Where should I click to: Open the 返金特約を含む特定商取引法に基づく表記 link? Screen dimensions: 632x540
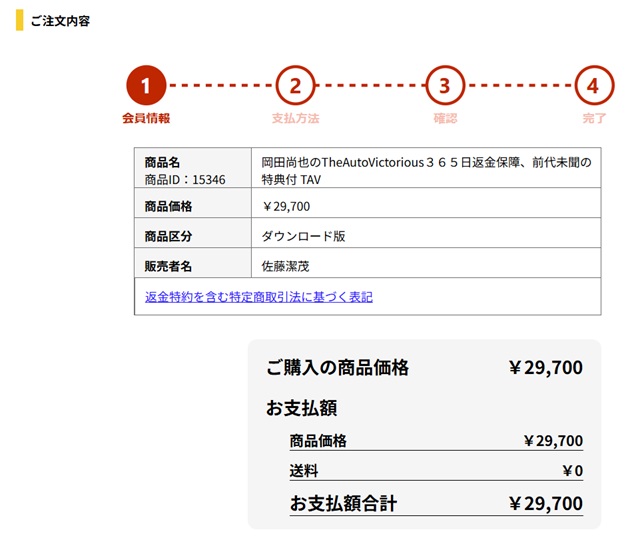[258, 297]
